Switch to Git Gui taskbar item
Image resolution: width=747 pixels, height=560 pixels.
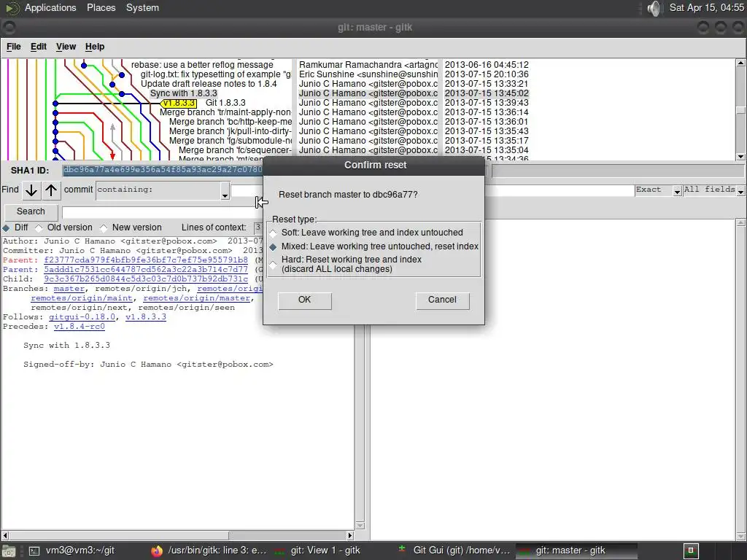pyautogui.click(x=455, y=551)
